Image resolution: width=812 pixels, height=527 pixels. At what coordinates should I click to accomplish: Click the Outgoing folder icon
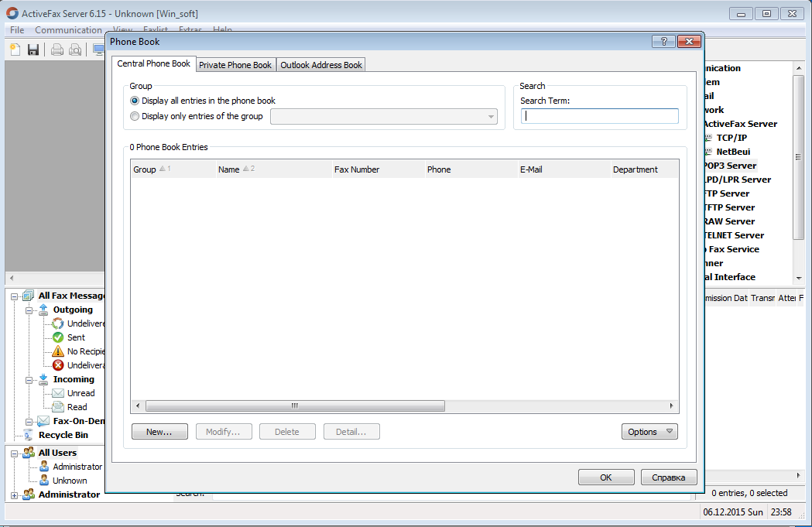[43, 310]
